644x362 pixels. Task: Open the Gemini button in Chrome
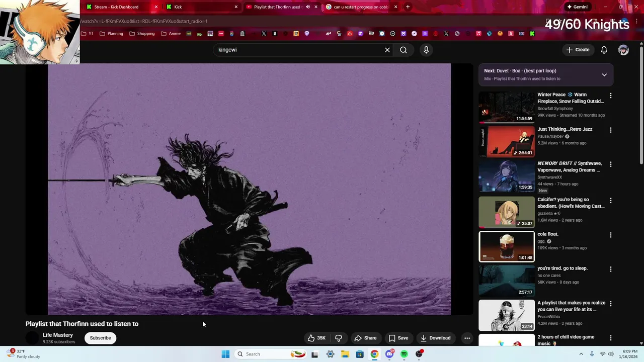[577, 7]
